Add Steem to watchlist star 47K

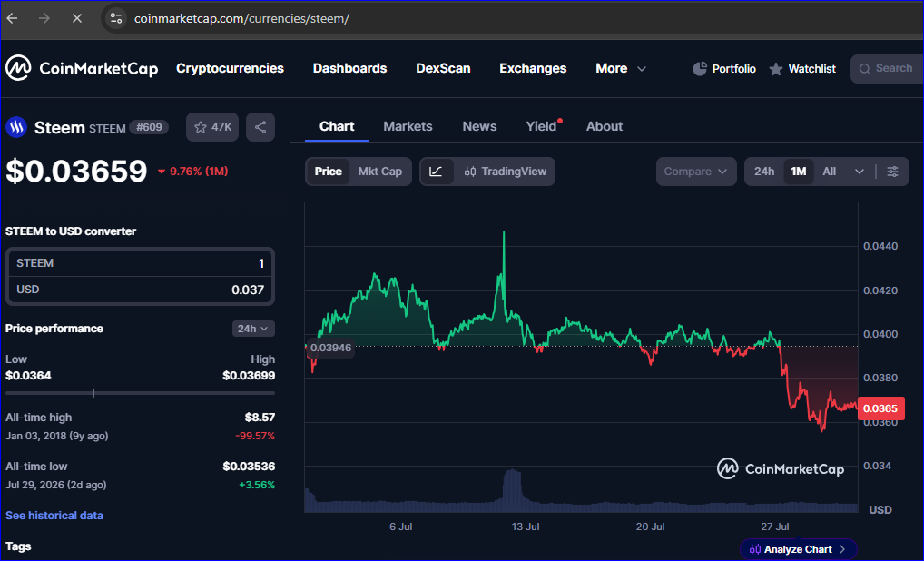coord(212,127)
